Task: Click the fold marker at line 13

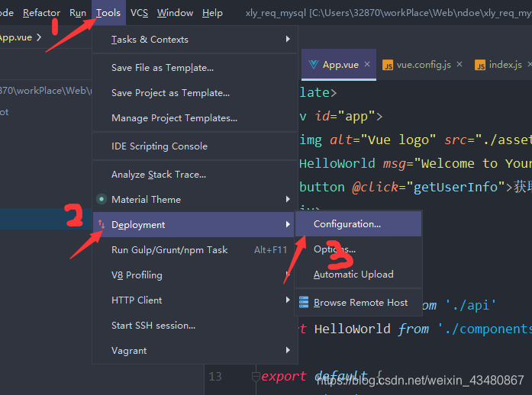Action: [x=256, y=377]
